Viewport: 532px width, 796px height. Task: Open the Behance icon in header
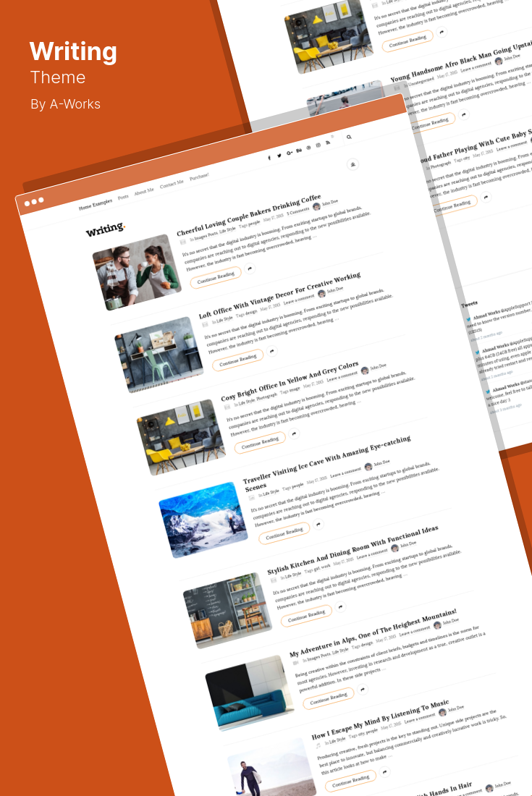[x=299, y=151]
